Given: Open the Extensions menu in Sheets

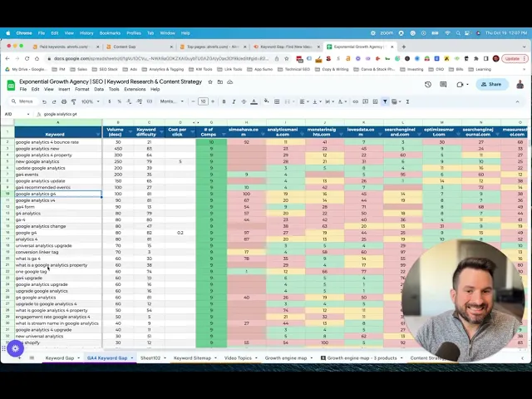Looking at the screenshot, I should [135, 89].
